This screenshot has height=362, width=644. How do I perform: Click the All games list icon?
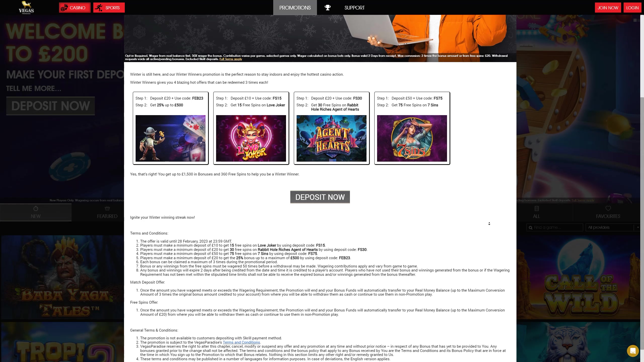pos(536,208)
